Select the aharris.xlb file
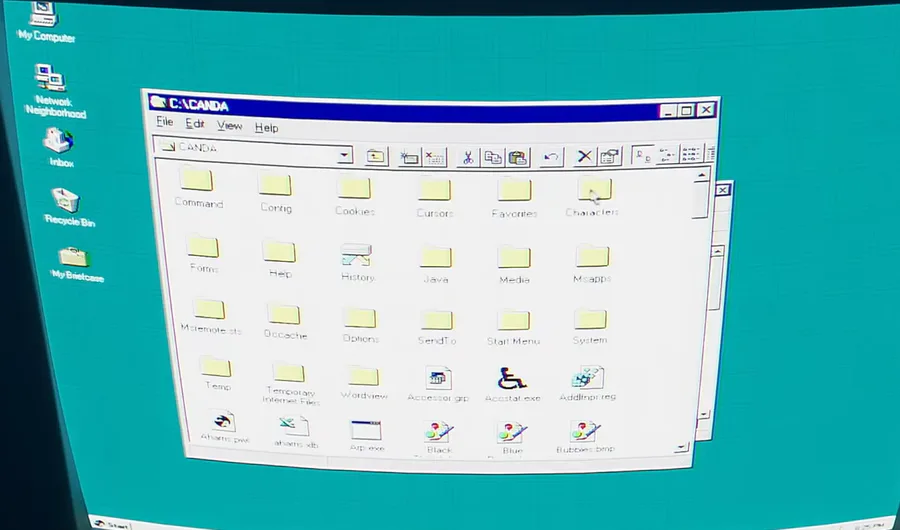Image resolution: width=900 pixels, height=530 pixels. click(296, 432)
